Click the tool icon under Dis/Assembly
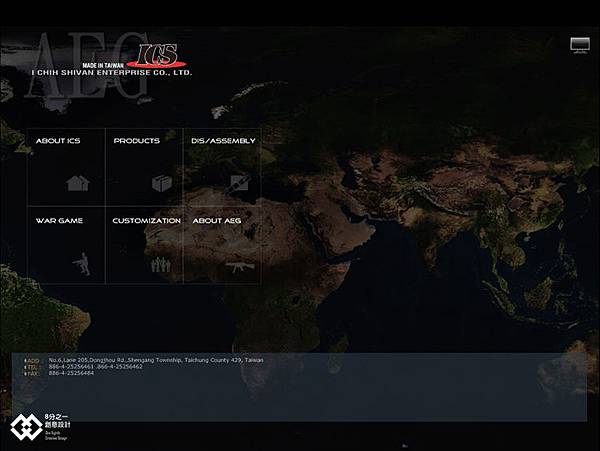Viewport: 600px width, 451px height. tap(239, 183)
